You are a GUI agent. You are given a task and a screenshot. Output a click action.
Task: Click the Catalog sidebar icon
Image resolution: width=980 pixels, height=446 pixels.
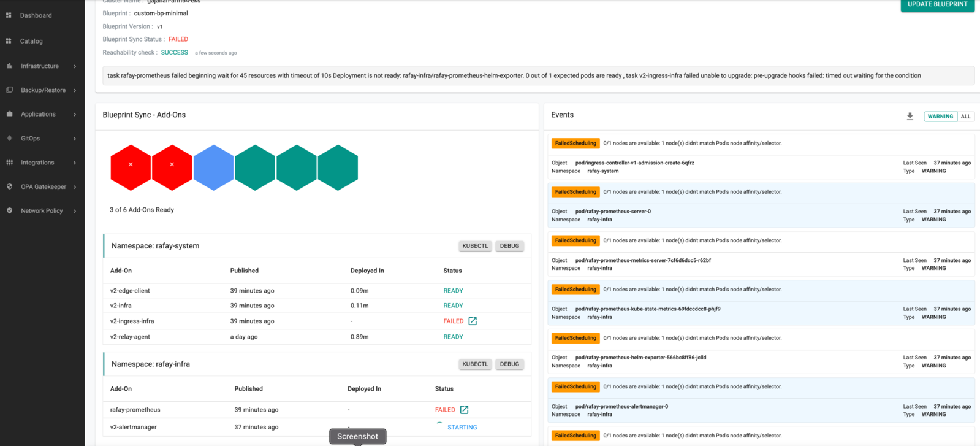click(9, 41)
